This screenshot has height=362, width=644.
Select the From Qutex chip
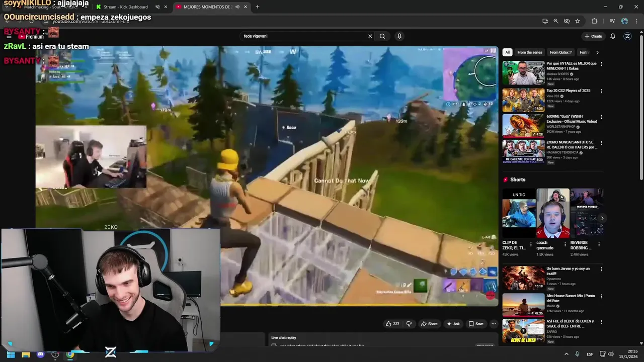561,52
